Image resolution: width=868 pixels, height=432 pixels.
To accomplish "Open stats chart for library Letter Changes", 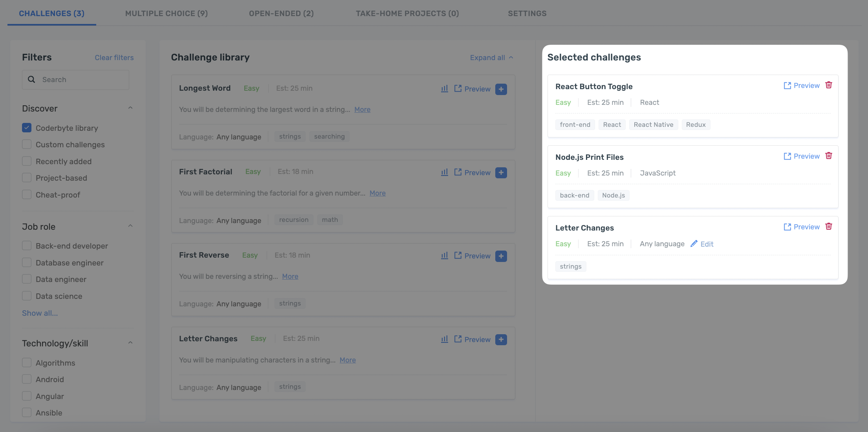I will (x=444, y=339).
